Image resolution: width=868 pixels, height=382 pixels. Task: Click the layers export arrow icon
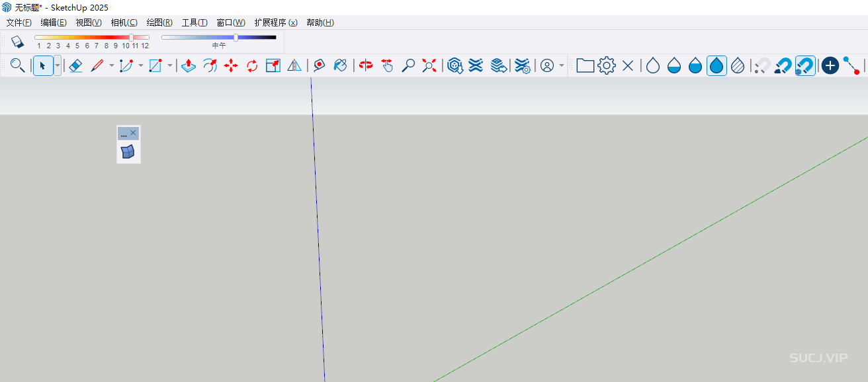click(498, 65)
